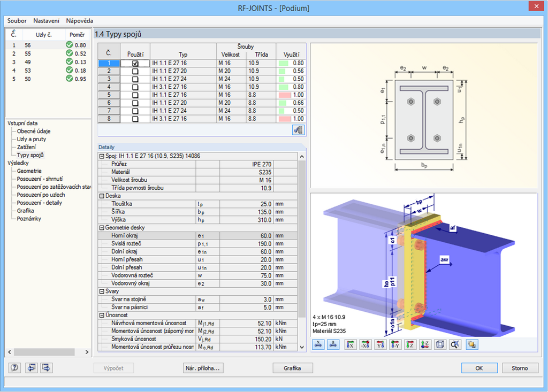The height and width of the screenshot is (392, 548).
Task: Select row header number 3 in table
Action: click(x=109, y=79)
